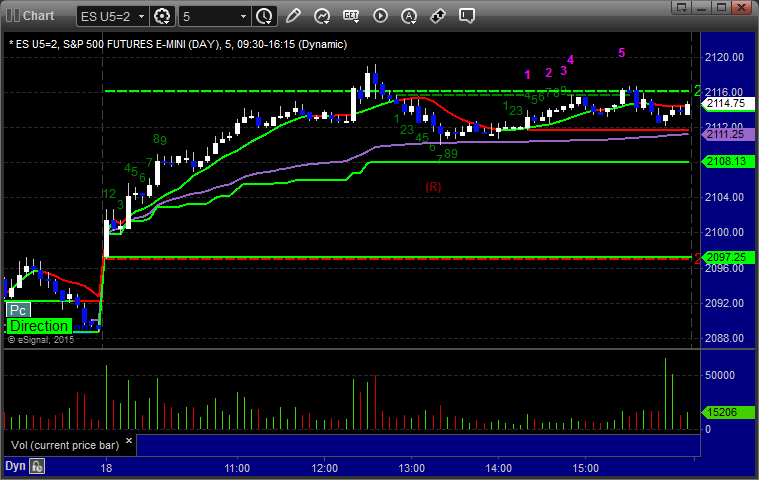Open the chart comment bubble icon

click(467, 16)
